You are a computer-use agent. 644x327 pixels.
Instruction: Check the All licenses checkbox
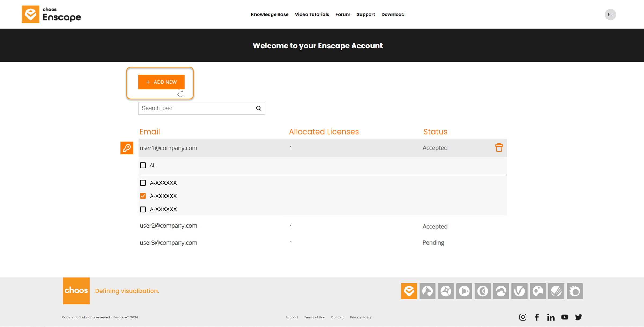142,165
